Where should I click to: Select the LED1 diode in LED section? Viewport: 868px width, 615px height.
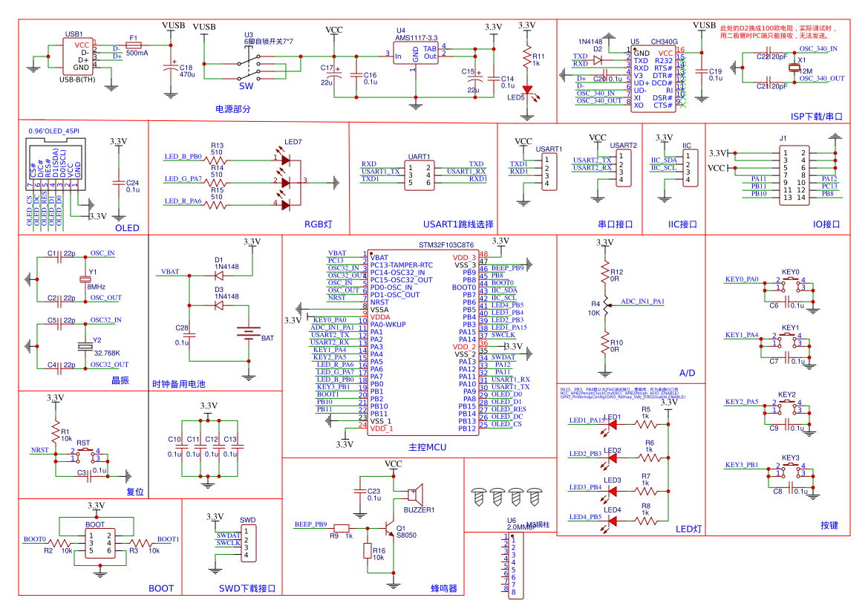[x=613, y=425]
